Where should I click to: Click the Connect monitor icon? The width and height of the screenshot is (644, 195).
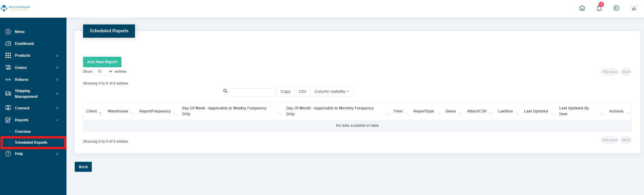click(x=8, y=108)
